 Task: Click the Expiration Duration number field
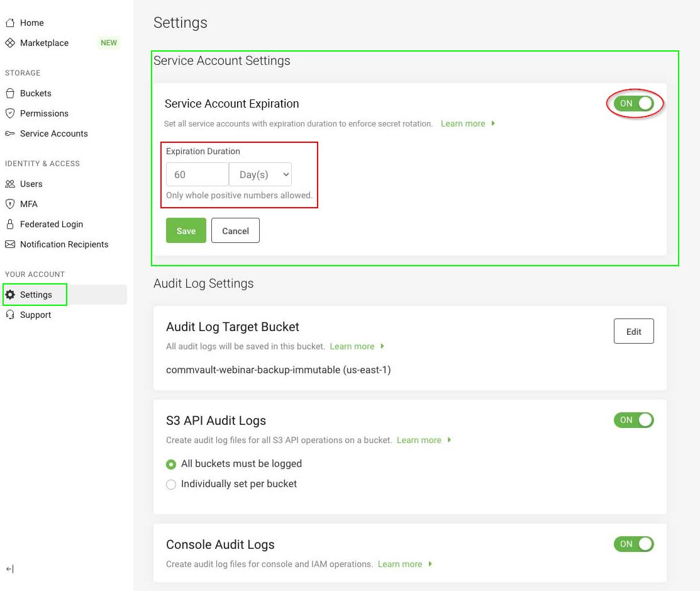pyautogui.click(x=197, y=175)
